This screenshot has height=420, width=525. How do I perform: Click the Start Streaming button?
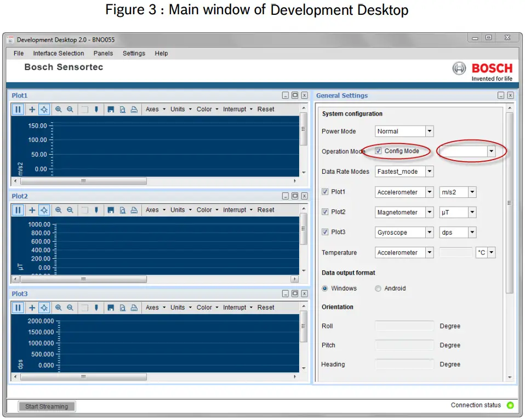tap(47, 406)
